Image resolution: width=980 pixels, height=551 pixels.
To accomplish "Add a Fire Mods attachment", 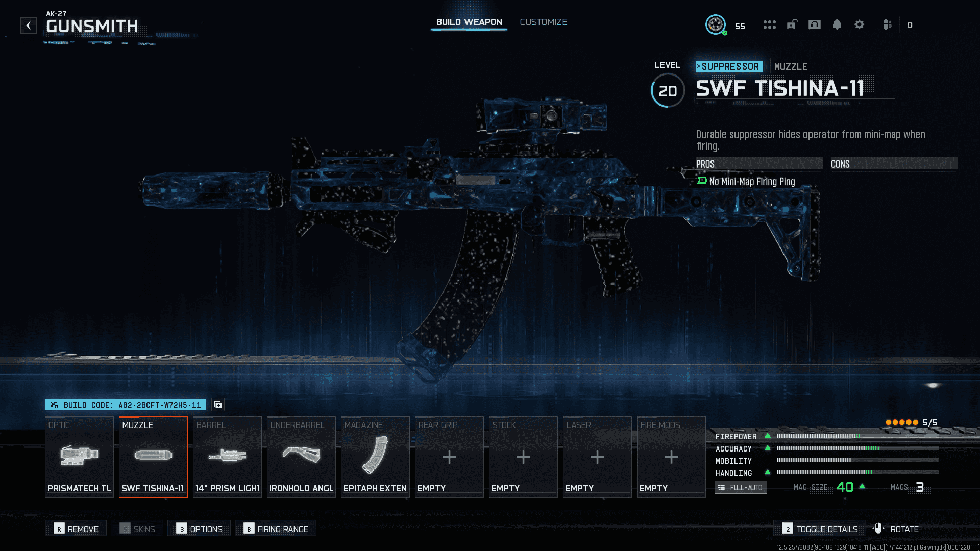I will [671, 457].
